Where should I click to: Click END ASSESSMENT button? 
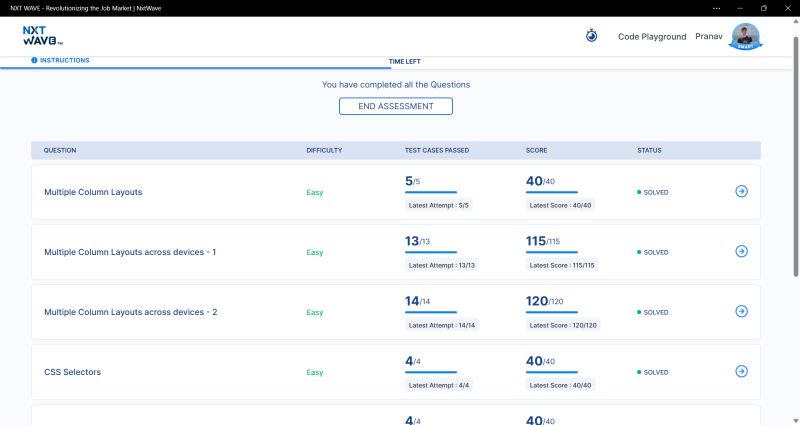click(396, 106)
